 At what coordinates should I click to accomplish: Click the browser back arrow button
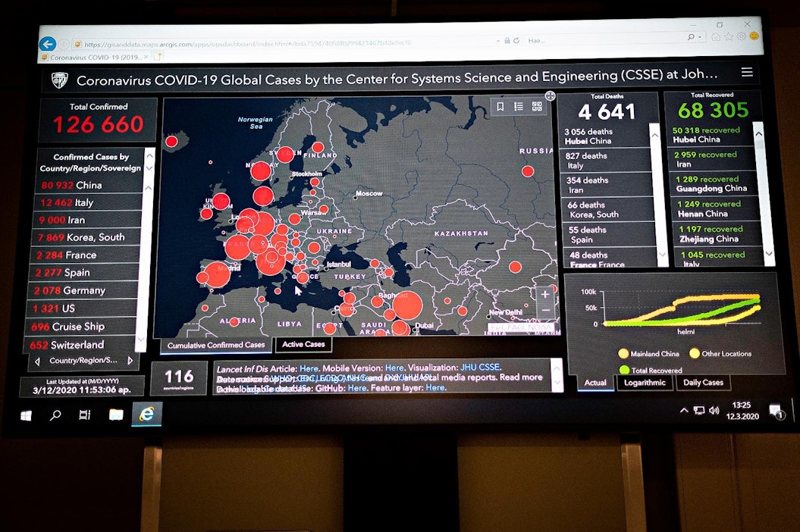[x=48, y=44]
